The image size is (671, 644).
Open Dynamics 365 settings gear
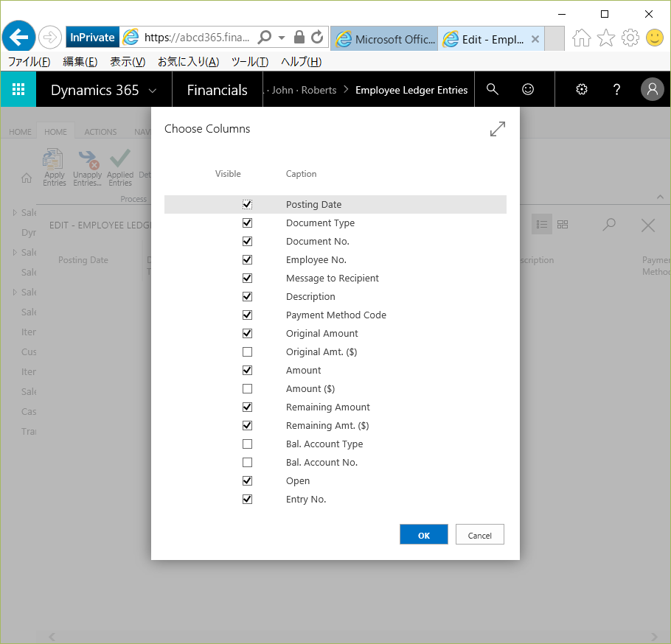pos(582,89)
